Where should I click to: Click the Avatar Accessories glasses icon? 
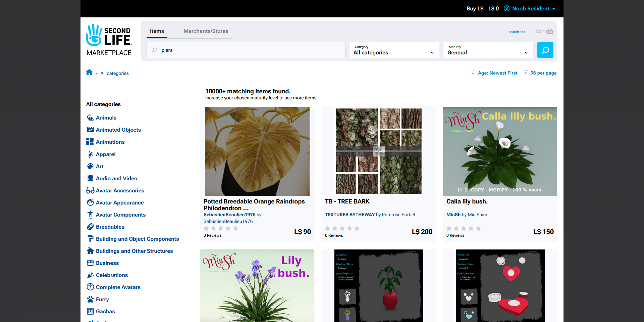coord(90,190)
